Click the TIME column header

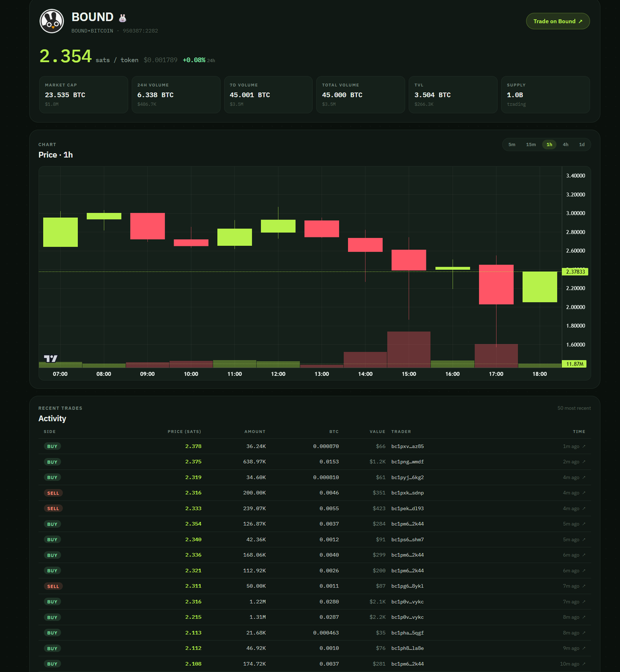pyautogui.click(x=579, y=432)
